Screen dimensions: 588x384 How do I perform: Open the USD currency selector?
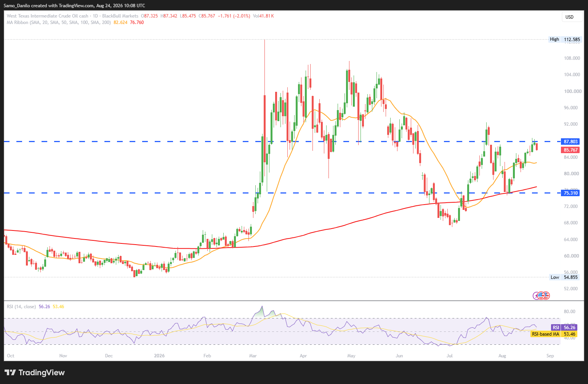572,17
